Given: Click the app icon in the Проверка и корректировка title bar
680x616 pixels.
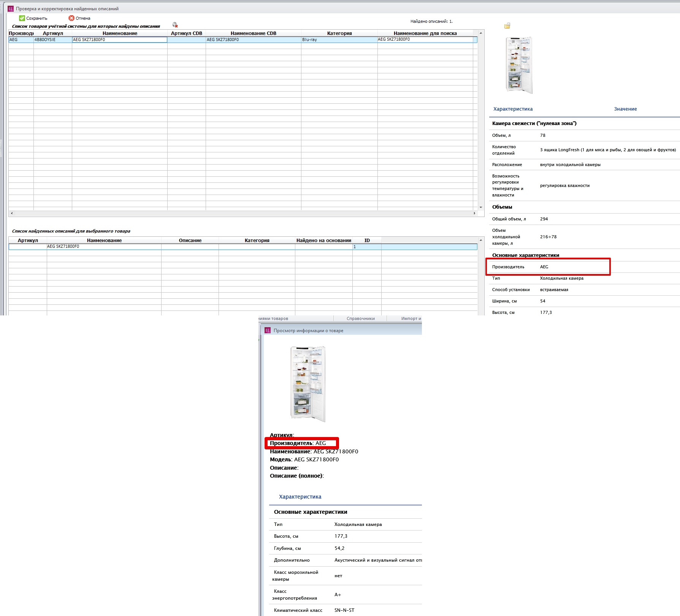Looking at the screenshot, I should tap(11, 9).
